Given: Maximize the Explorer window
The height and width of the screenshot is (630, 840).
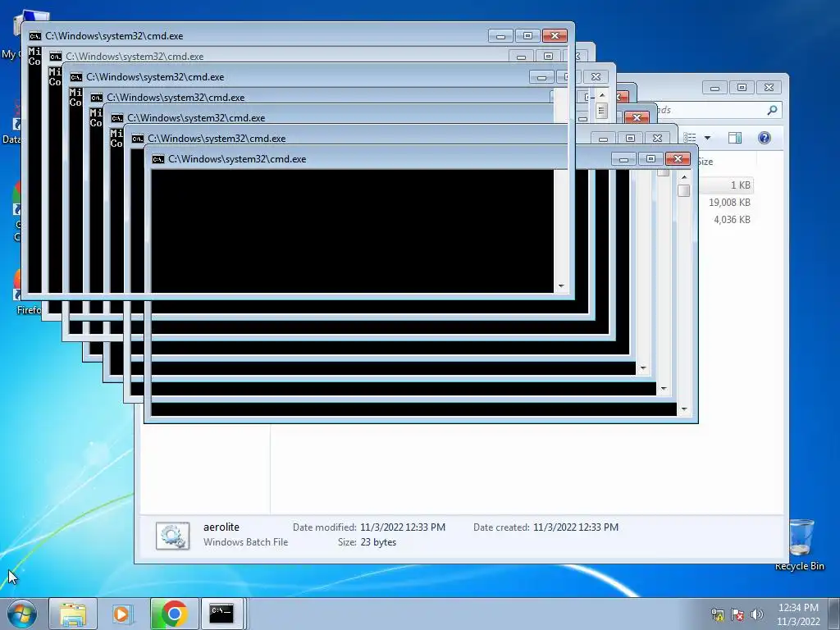Looking at the screenshot, I should [x=742, y=87].
